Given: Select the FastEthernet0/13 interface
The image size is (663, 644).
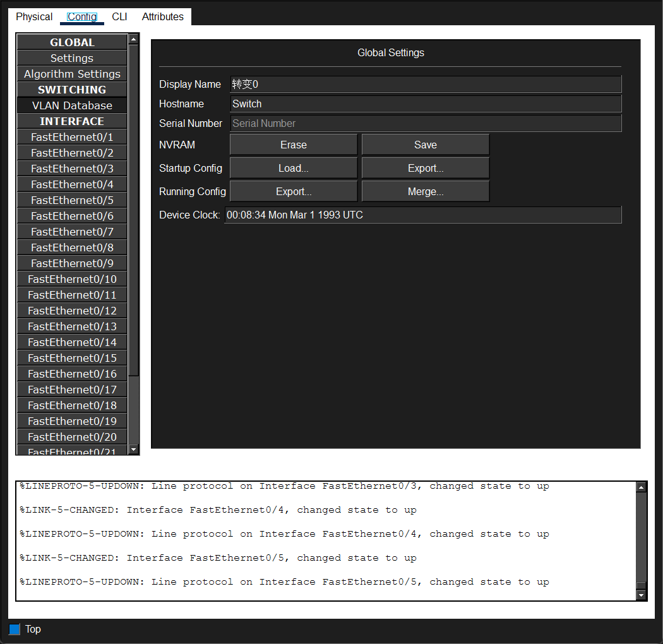Looking at the screenshot, I should pyautogui.click(x=72, y=326).
